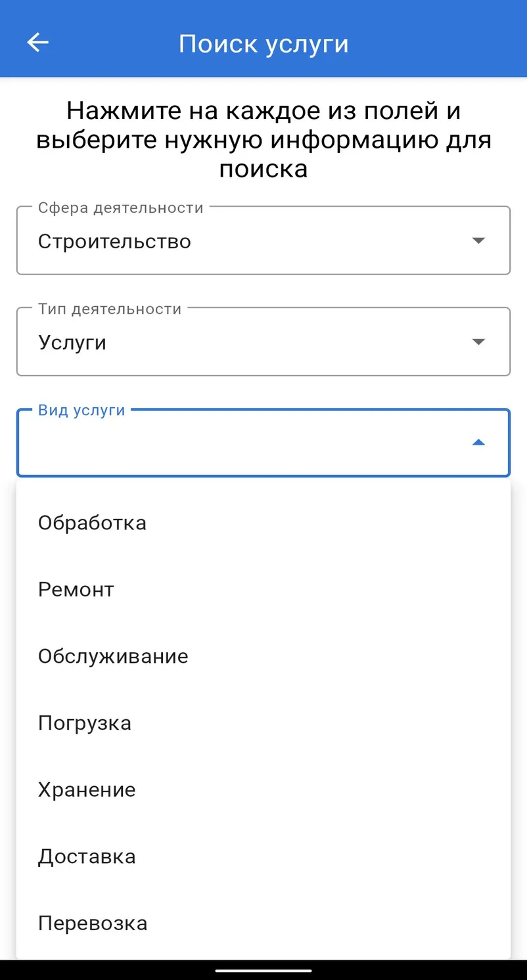
Task: Collapse the Вид услуги list with up arrow
Action: (x=478, y=443)
